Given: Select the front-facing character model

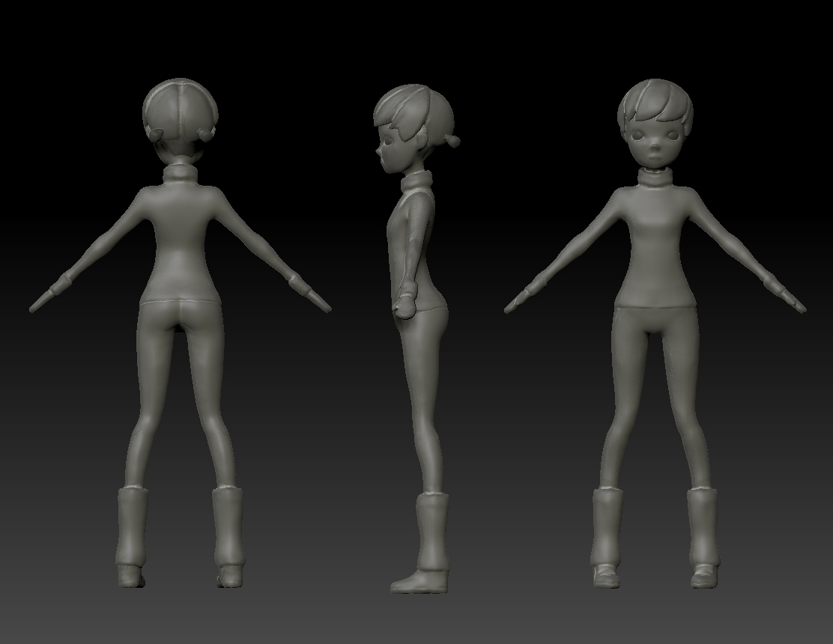Looking at the screenshot, I should 655,333.
